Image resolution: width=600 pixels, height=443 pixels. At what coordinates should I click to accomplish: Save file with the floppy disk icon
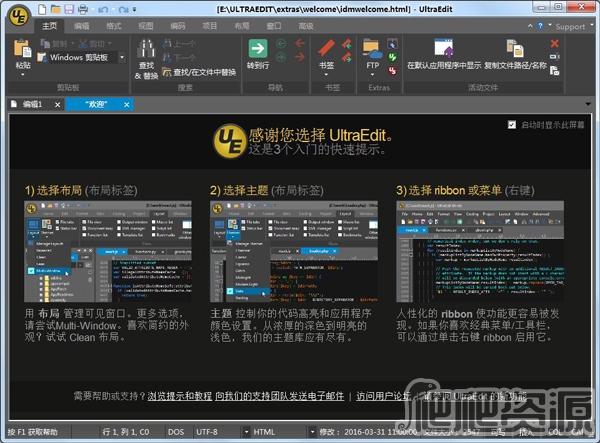(69, 9)
